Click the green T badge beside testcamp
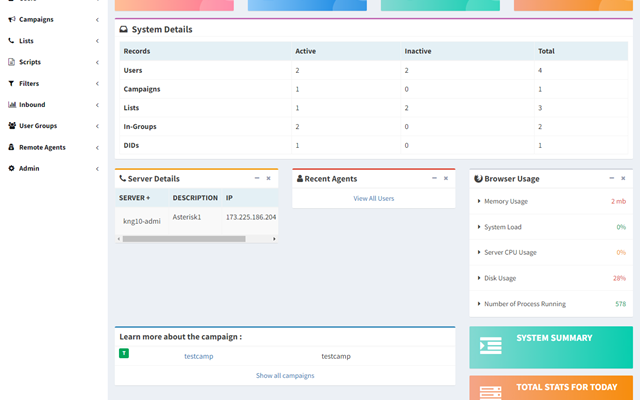This screenshot has width=640, height=400. click(x=124, y=353)
